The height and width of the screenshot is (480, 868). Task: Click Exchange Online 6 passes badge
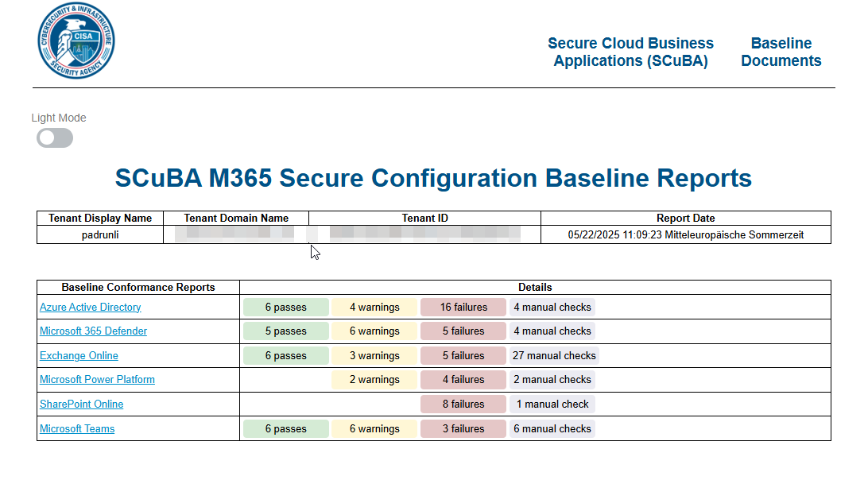(x=285, y=355)
